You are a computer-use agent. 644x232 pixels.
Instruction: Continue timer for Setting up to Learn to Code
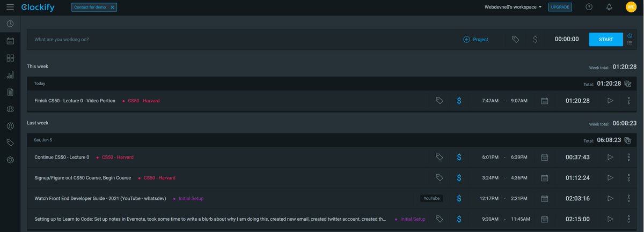point(610,219)
